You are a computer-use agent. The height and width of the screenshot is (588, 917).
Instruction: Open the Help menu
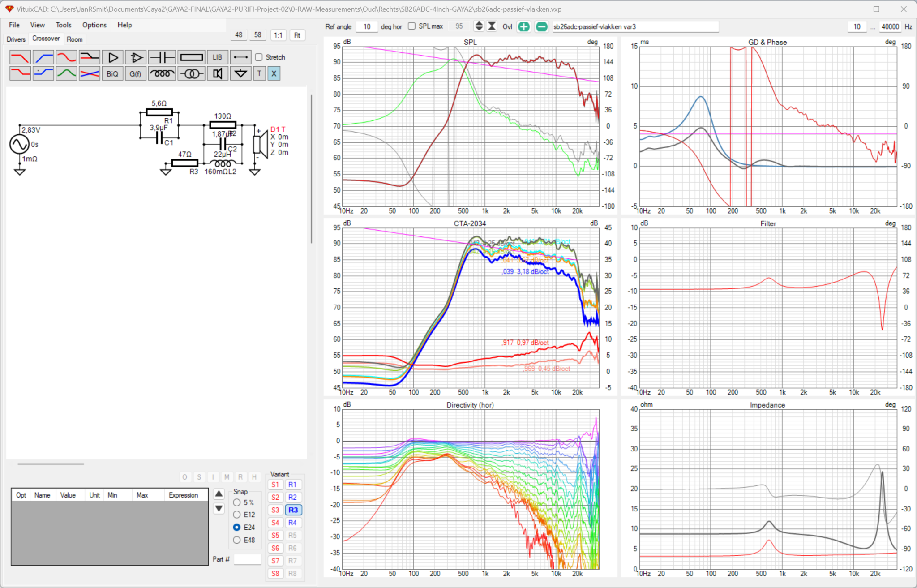pyautogui.click(x=124, y=25)
